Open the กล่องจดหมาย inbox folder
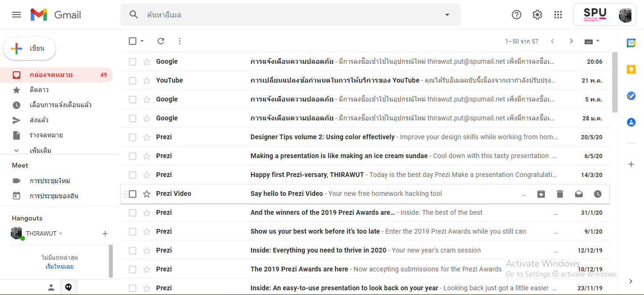 point(57,75)
